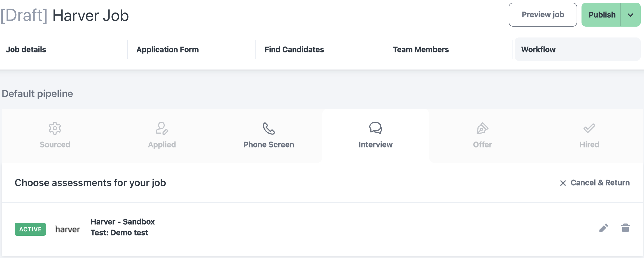The width and height of the screenshot is (644, 258).
Task: Click the green Publish button
Action: pos(601,15)
